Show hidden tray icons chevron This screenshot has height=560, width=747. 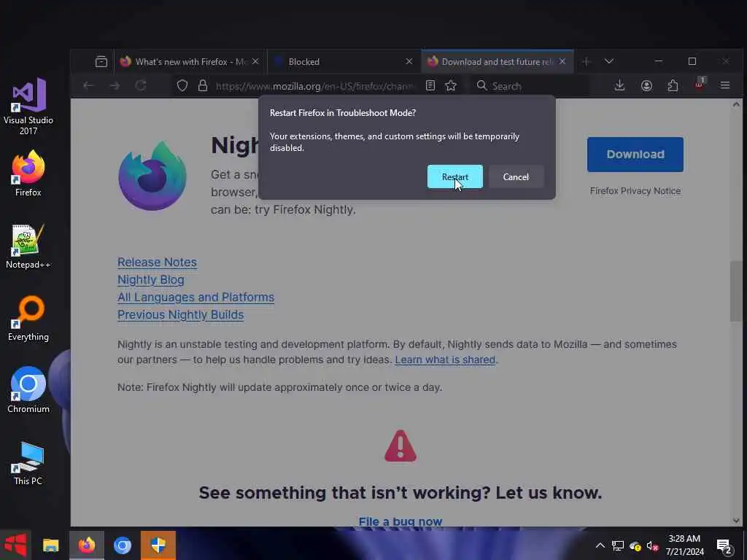tap(600, 545)
